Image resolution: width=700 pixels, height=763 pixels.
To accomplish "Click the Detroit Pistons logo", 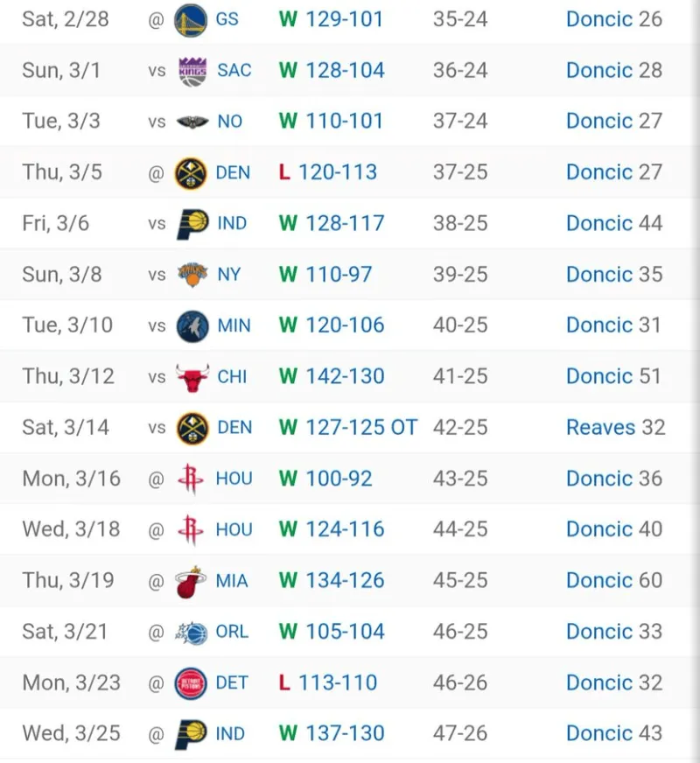I will point(192,682).
